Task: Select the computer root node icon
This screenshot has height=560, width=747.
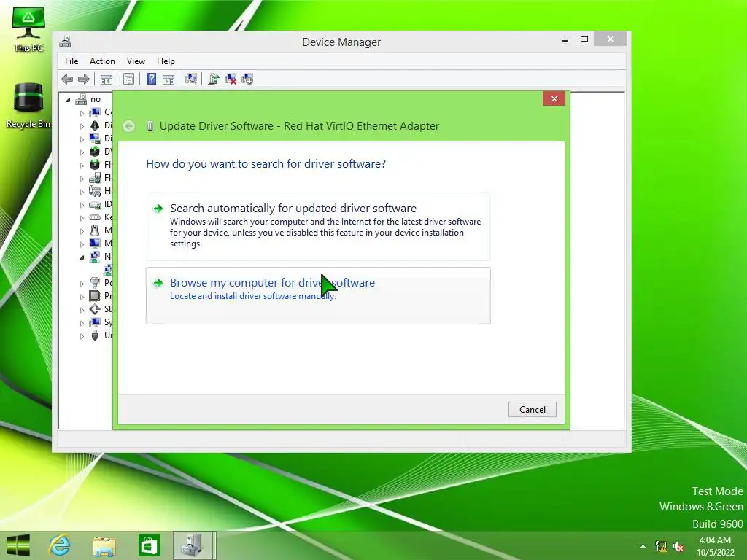Action: (82, 99)
